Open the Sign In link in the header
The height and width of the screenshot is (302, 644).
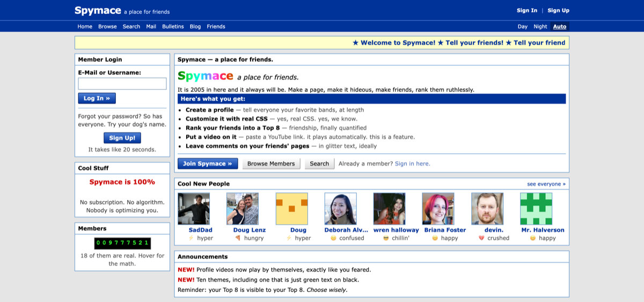[527, 10]
